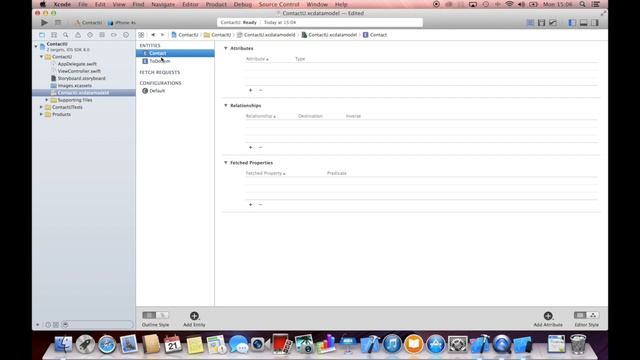The height and width of the screenshot is (360, 640).
Task: Run the project with the Play button
Action: 44,23
